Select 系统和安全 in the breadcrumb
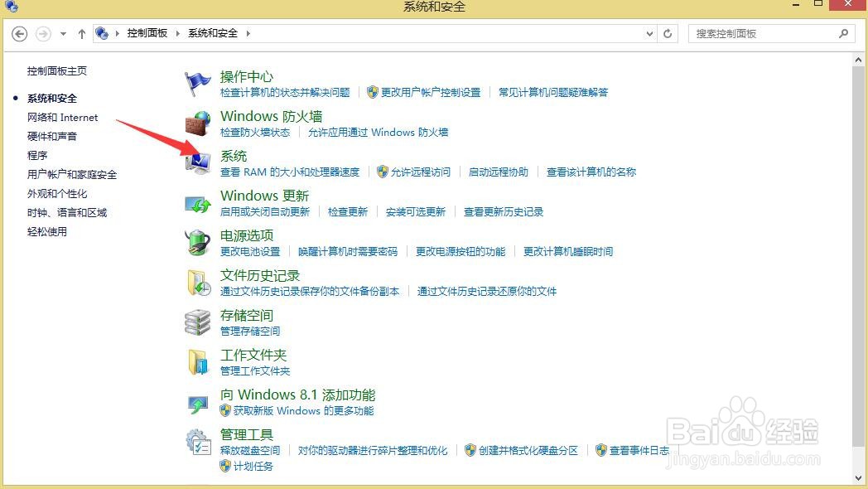The width and height of the screenshot is (868, 489). point(213,33)
